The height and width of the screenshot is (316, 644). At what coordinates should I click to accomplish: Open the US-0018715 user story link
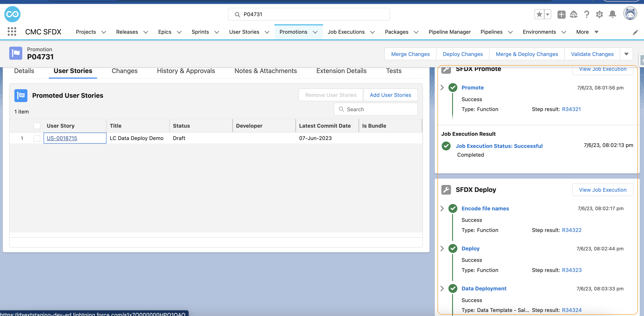pos(62,138)
